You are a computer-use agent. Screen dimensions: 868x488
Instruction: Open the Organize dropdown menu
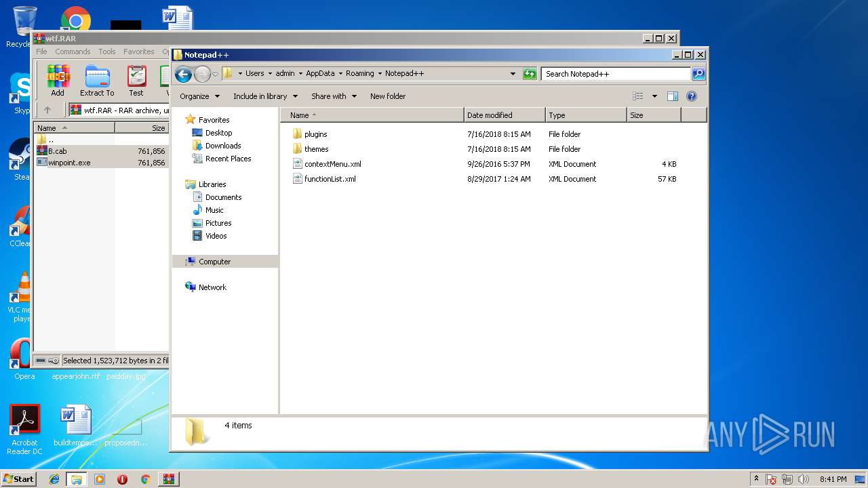[x=199, y=96]
